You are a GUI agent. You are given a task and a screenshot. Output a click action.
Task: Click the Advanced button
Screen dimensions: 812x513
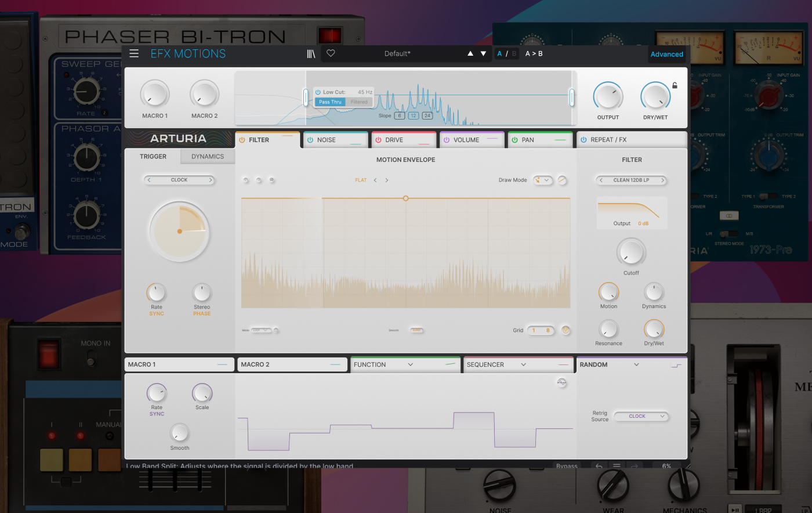[x=667, y=54]
